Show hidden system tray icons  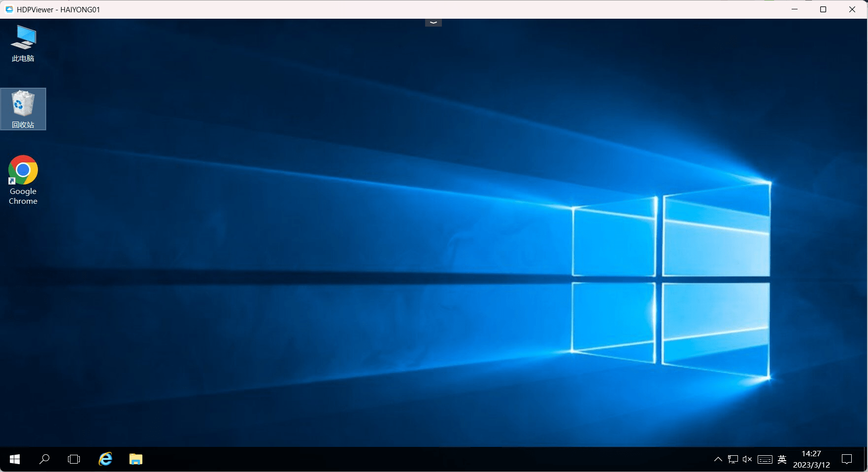pyautogui.click(x=718, y=459)
